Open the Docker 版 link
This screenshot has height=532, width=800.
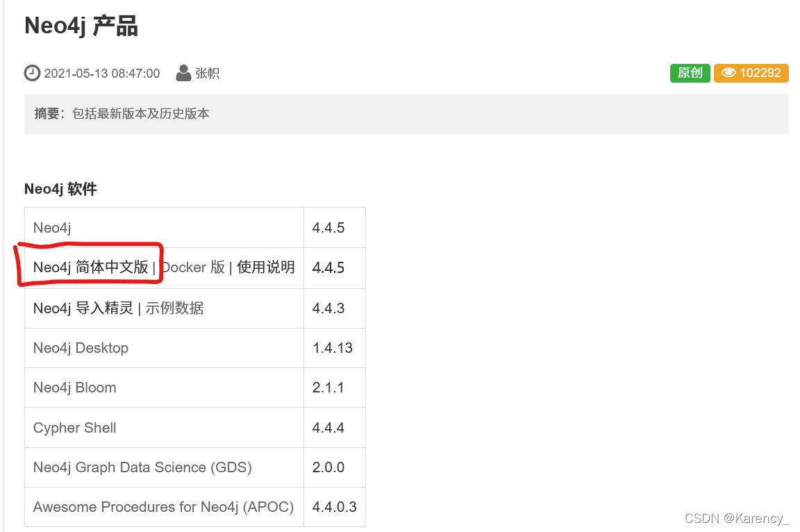click(193, 267)
